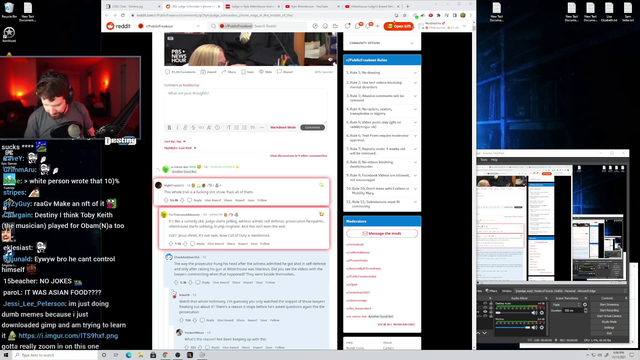The image size is (640, 360).
Task: Click the Task View button in taskbar
Action: coord(116,355)
